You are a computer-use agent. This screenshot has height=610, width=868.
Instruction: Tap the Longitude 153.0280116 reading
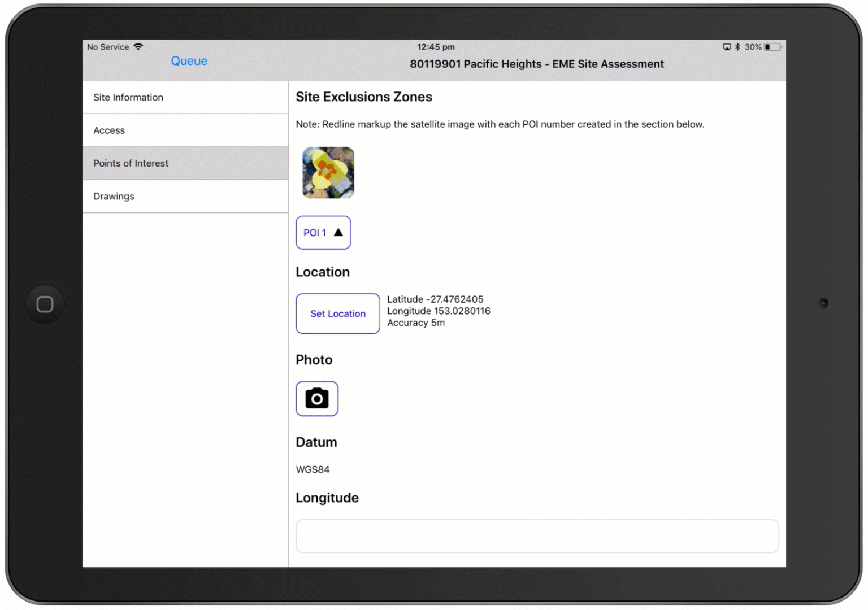pyautogui.click(x=439, y=311)
